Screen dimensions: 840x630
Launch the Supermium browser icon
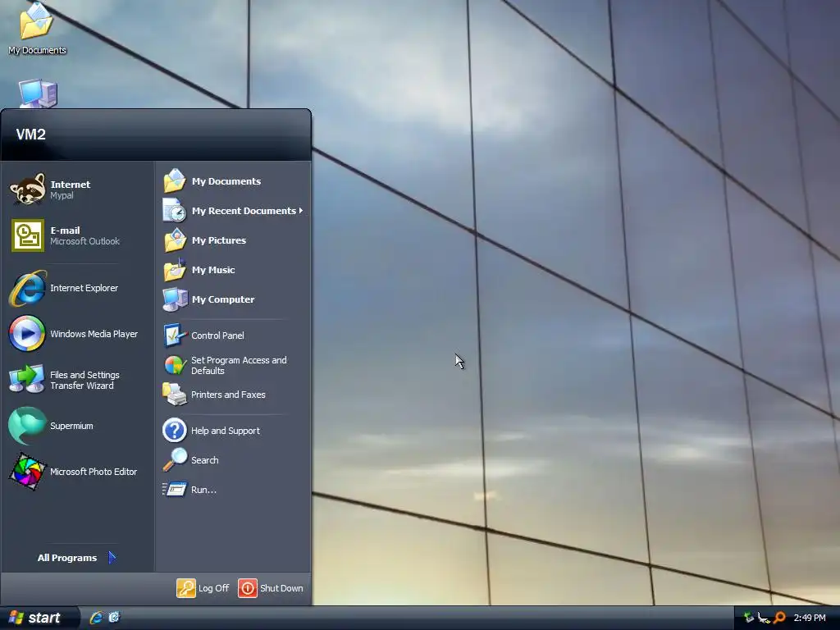click(x=27, y=426)
